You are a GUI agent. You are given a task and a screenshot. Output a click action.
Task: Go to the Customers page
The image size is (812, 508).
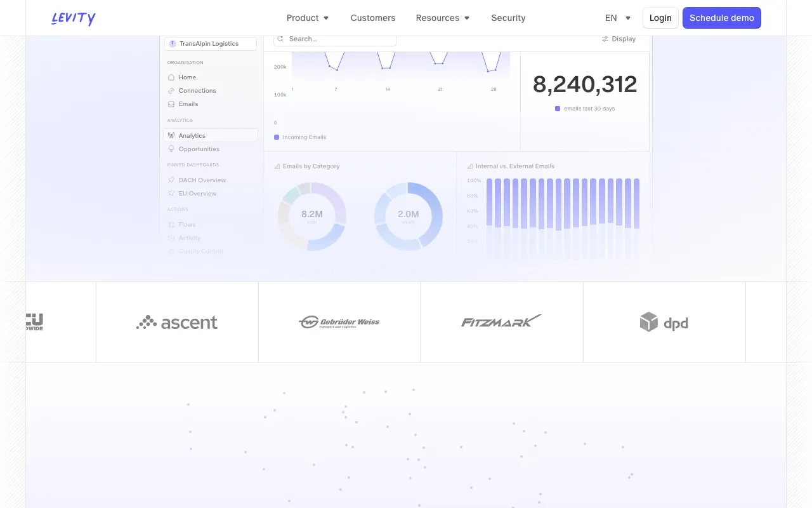[x=373, y=18]
